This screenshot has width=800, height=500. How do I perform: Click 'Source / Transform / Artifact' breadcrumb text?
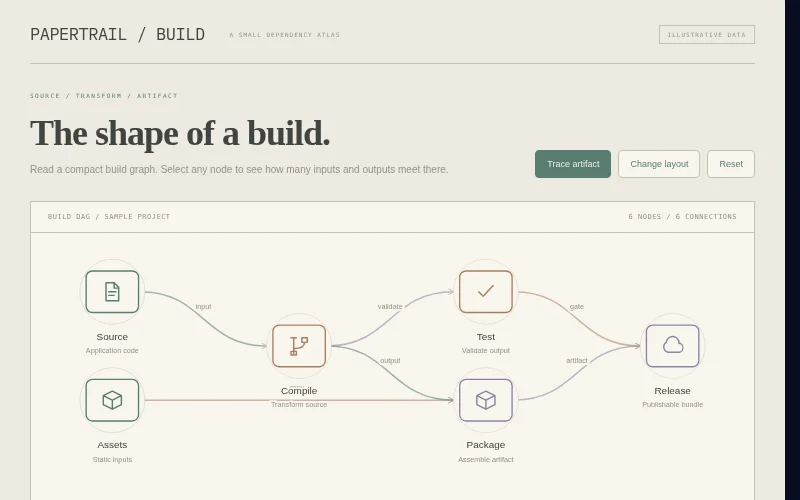(x=104, y=95)
